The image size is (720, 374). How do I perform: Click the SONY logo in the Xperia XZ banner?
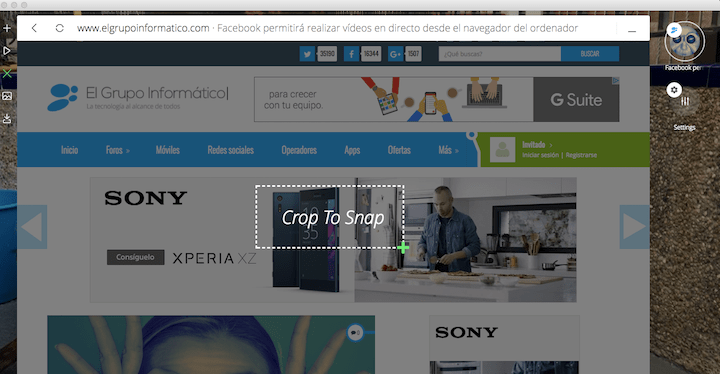click(146, 198)
